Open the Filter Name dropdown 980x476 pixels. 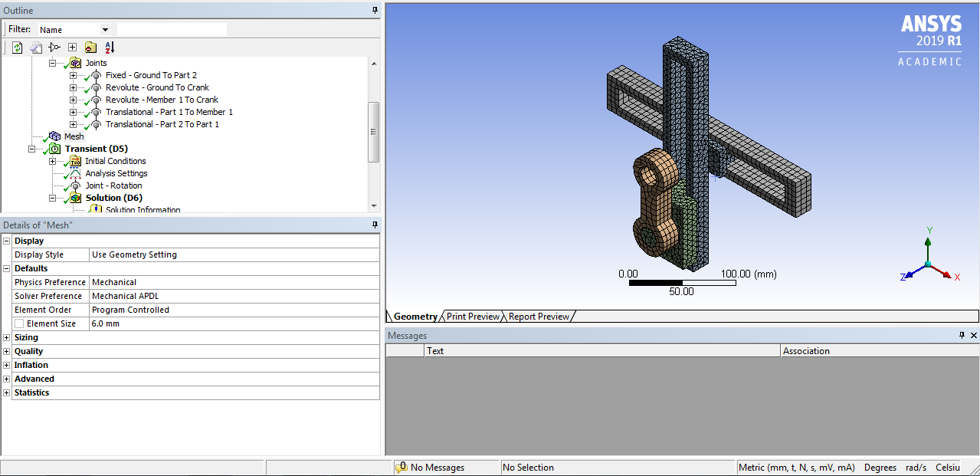[x=105, y=28]
